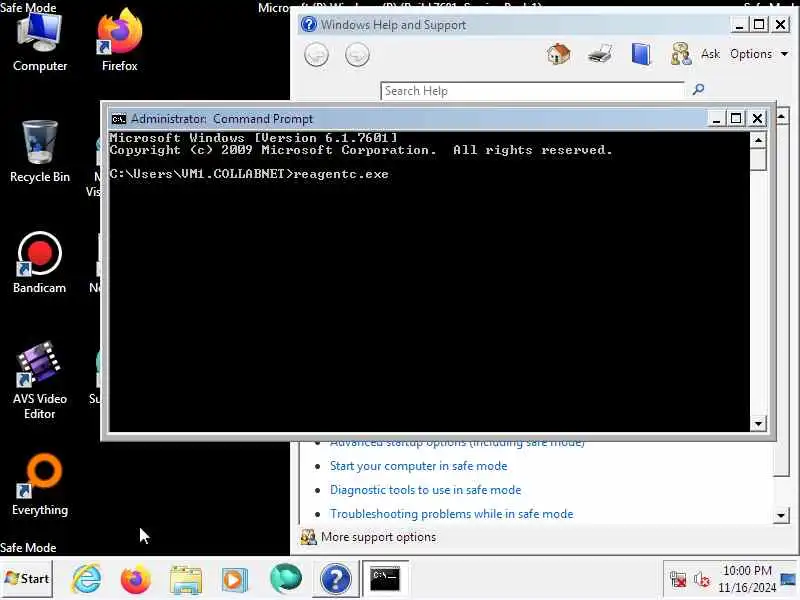Viewport: 800px width, 600px height.
Task: Select the Bandicam desktop shortcut
Action: 40,263
